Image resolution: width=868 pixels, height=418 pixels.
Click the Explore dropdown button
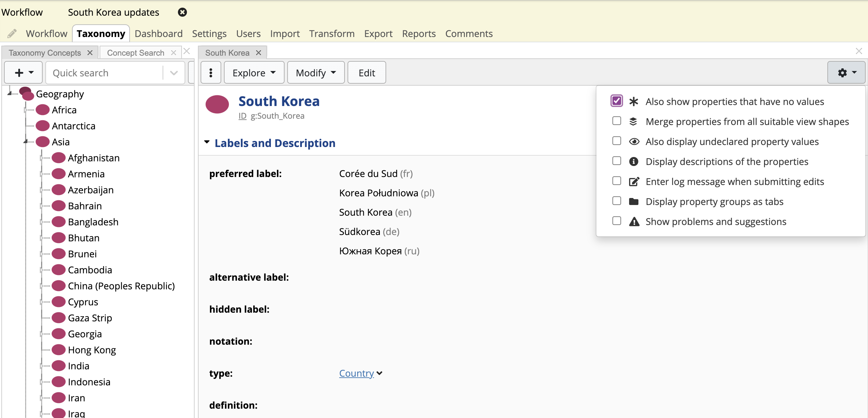pos(251,73)
